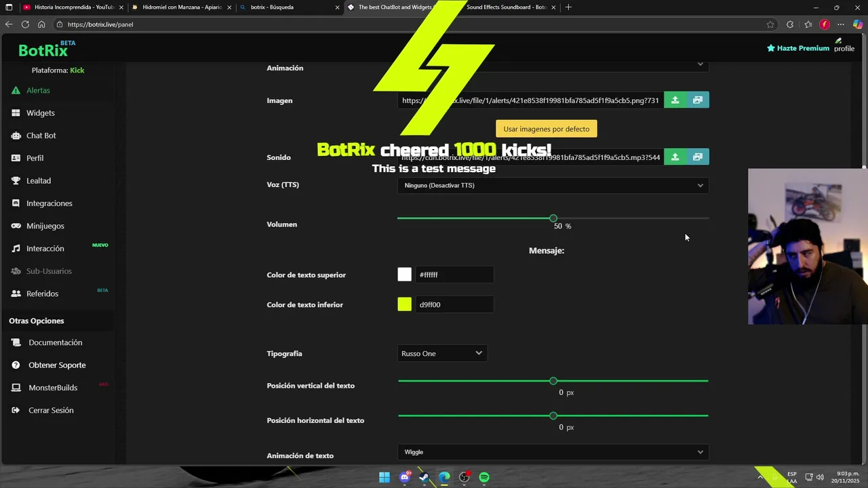Viewport: 868px width, 488px height.
Task: Open the white upper text color swatch
Action: point(405,274)
